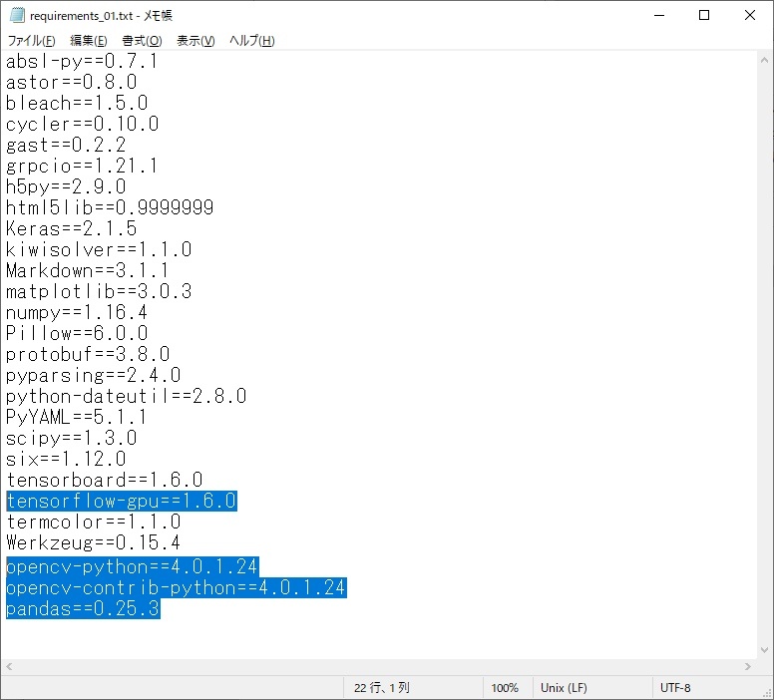Click the horizontal scrollbar right arrow

pyautogui.click(x=748, y=666)
